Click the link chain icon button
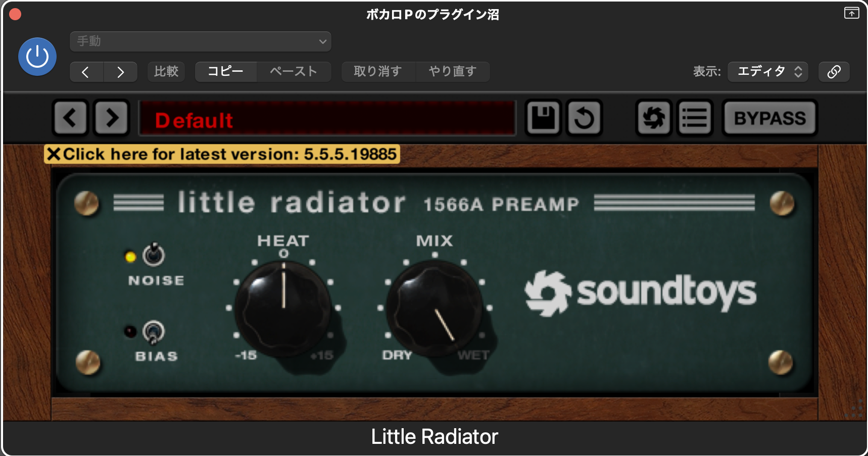The width and height of the screenshot is (868, 456). pyautogui.click(x=834, y=72)
